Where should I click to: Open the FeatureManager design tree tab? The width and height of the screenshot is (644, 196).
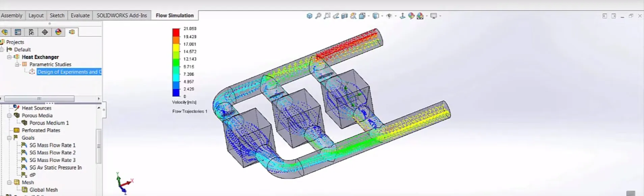click(5, 32)
